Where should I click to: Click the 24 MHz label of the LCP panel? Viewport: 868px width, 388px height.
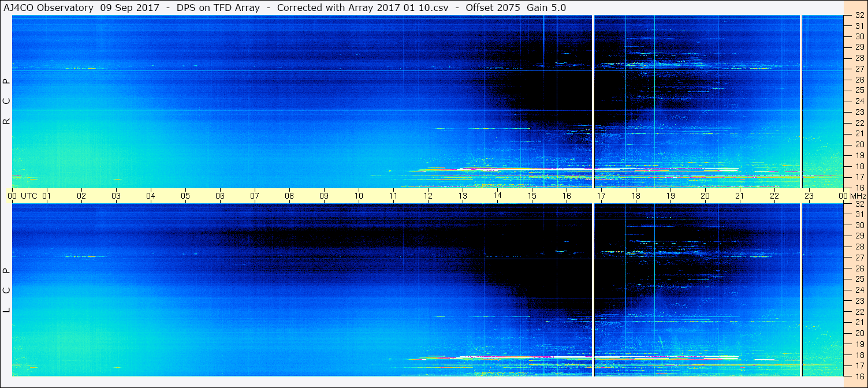(859, 290)
